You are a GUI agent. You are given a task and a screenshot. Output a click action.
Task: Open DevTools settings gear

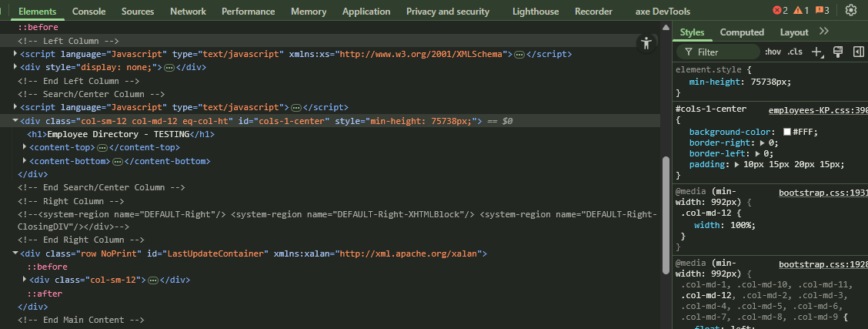pyautogui.click(x=851, y=10)
